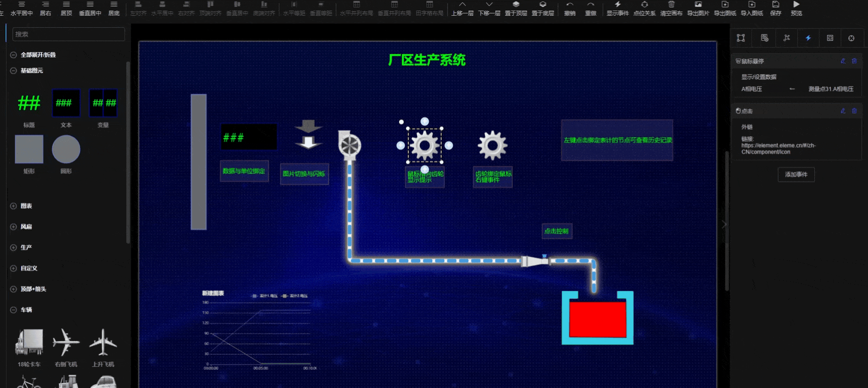Collapse the right panel arrow handle
The image size is (868, 388).
[724, 224]
